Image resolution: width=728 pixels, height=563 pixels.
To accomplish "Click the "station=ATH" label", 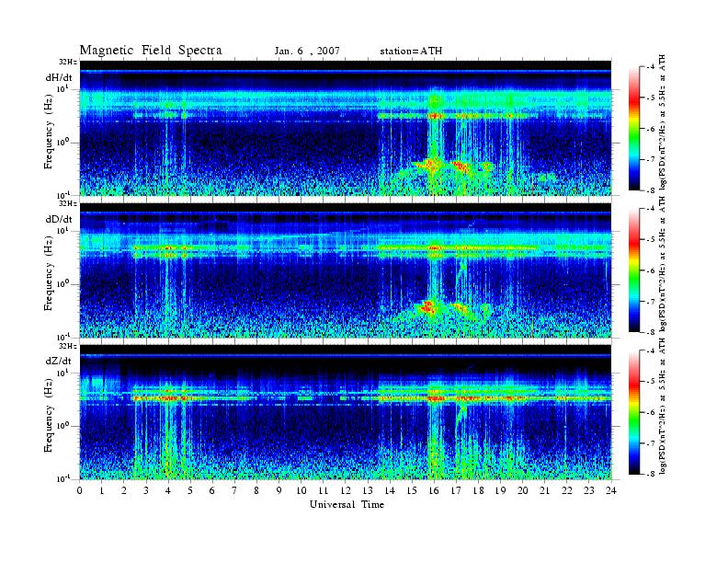I will tap(411, 51).
